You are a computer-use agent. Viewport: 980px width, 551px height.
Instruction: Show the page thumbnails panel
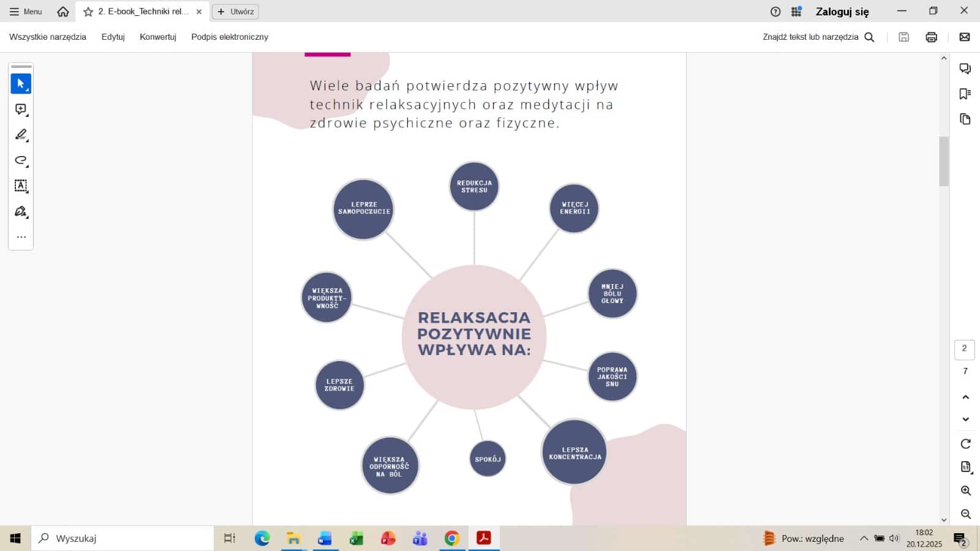coord(965,119)
